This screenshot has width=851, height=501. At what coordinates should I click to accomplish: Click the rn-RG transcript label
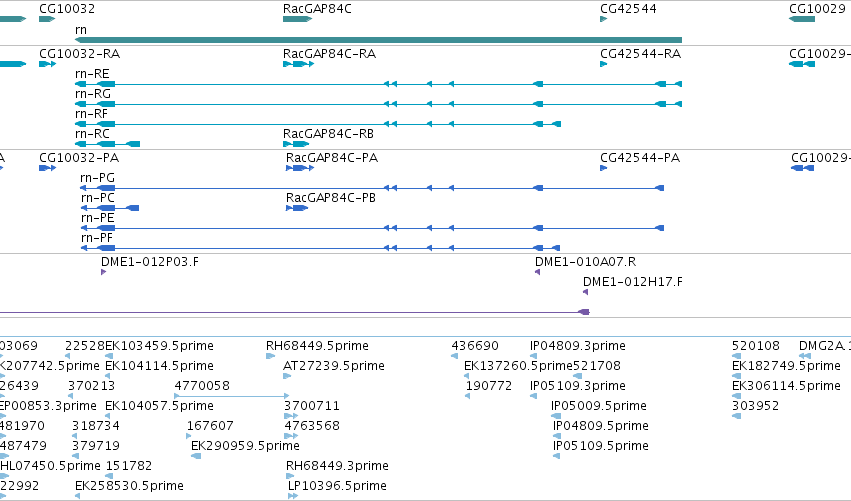93,94
